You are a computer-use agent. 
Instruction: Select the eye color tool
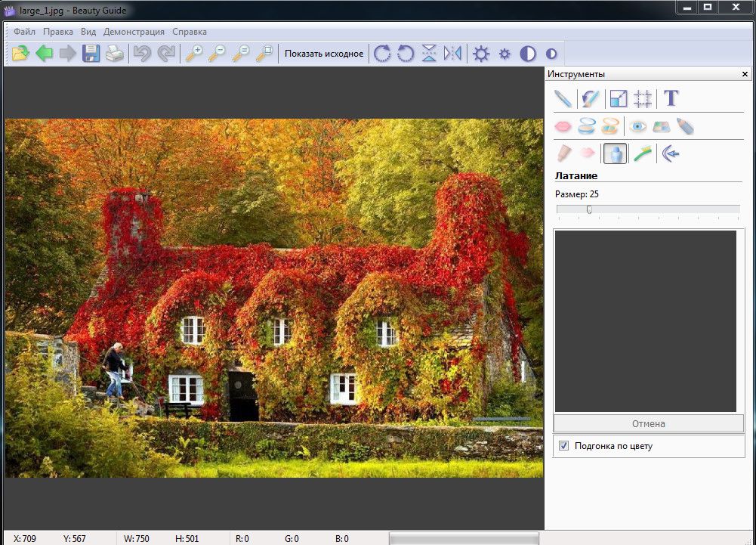coord(638,126)
